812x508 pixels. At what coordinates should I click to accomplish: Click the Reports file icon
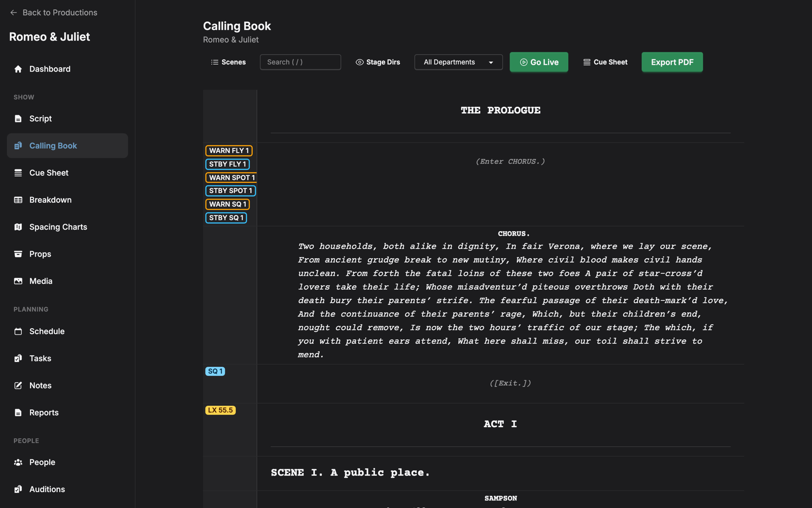[x=18, y=412]
